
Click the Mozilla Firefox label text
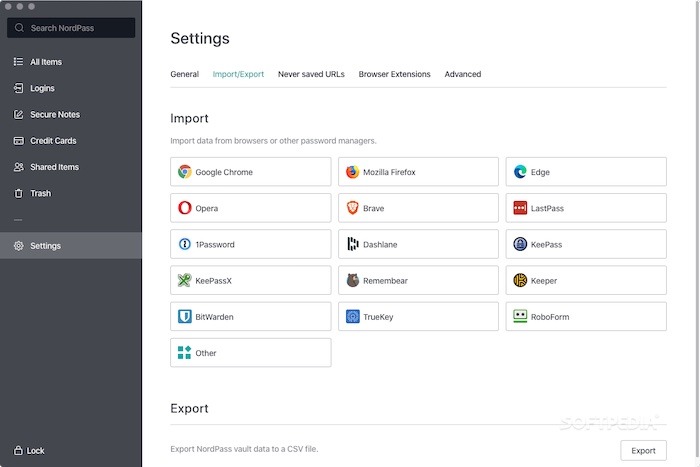click(x=389, y=172)
